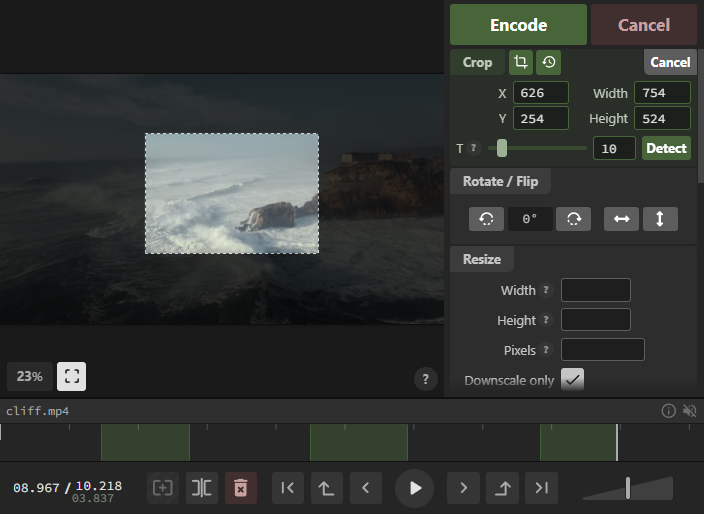Click the Resize Width input field
The image size is (704, 514).
pyautogui.click(x=596, y=290)
